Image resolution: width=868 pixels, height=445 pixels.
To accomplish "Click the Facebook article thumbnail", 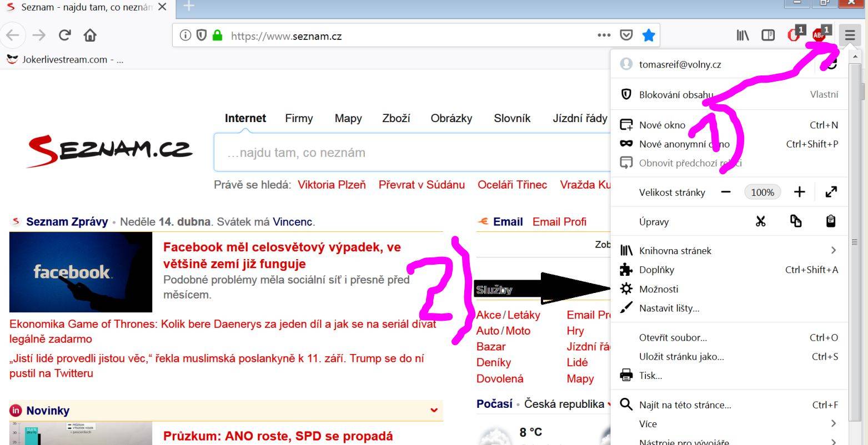I will (81, 272).
